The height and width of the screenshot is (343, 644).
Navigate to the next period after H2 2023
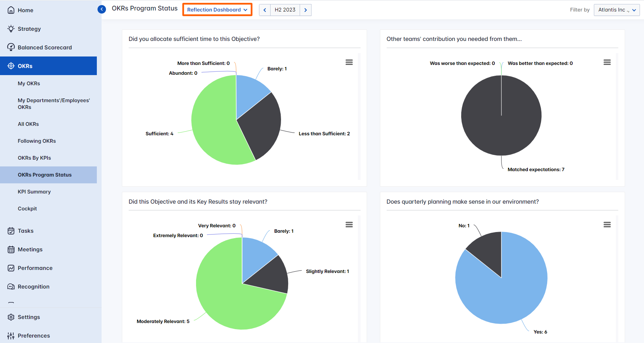(x=305, y=10)
